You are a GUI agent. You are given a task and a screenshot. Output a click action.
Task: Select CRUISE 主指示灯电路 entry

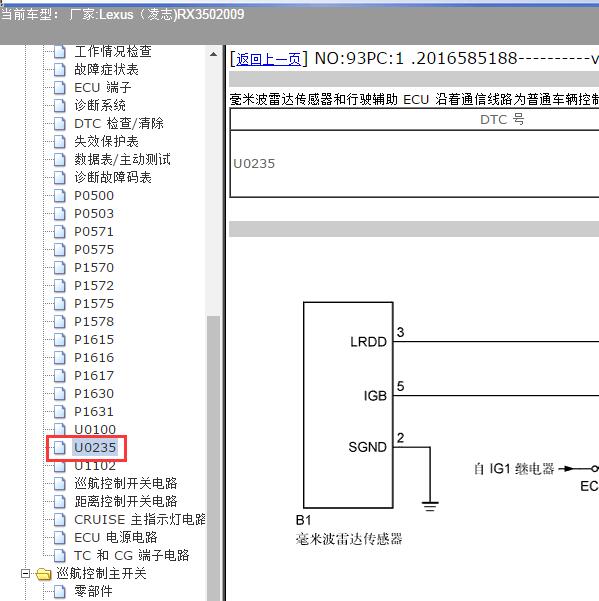[140, 520]
